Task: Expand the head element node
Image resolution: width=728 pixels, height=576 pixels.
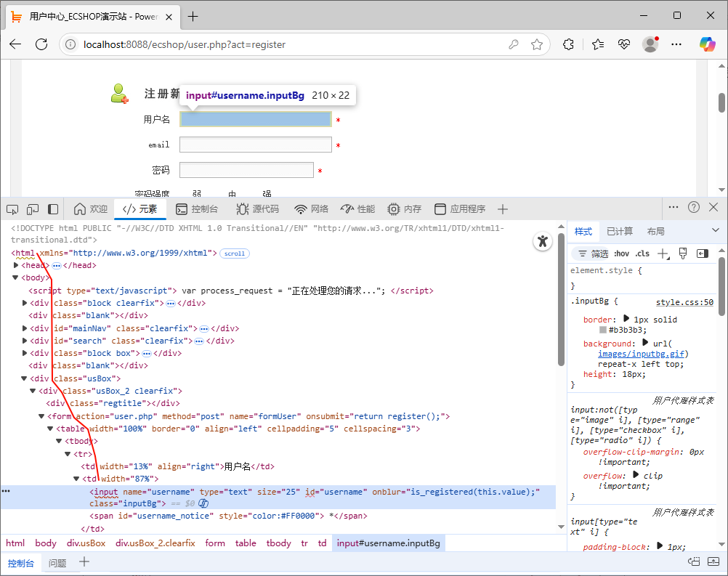Action: pos(16,265)
